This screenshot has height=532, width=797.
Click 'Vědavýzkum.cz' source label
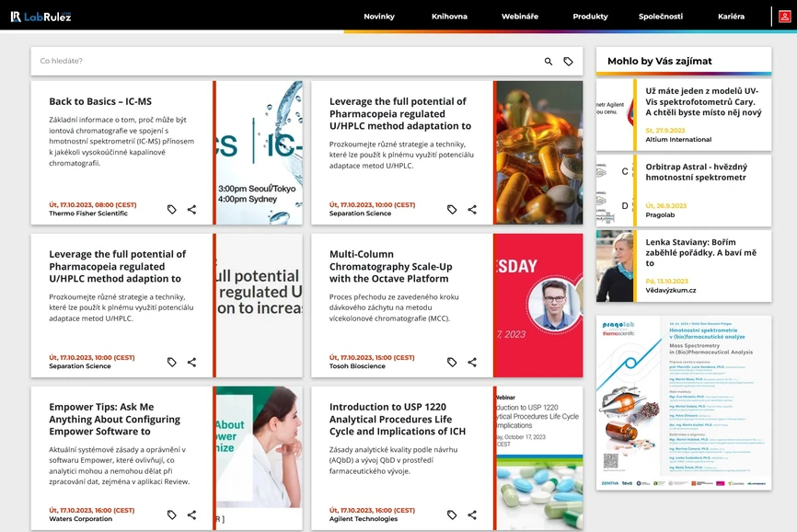point(671,290)
